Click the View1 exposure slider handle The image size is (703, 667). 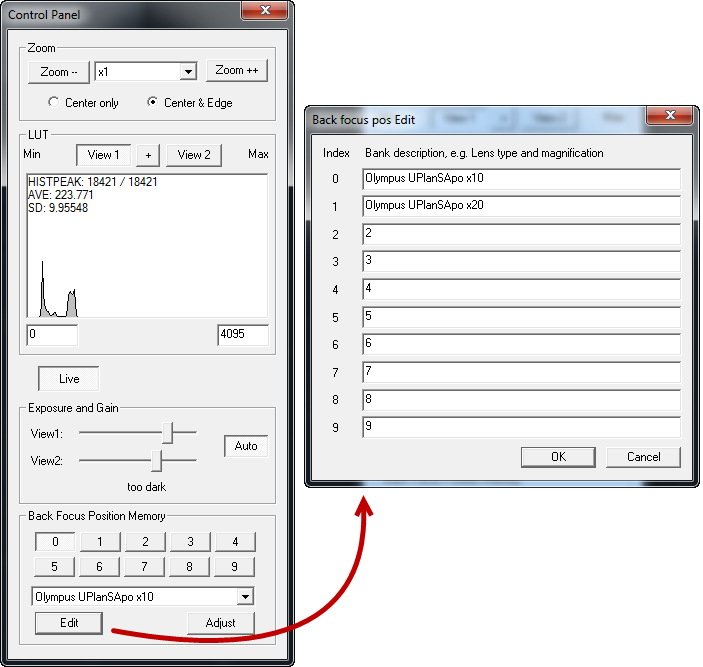click(168, 433)
